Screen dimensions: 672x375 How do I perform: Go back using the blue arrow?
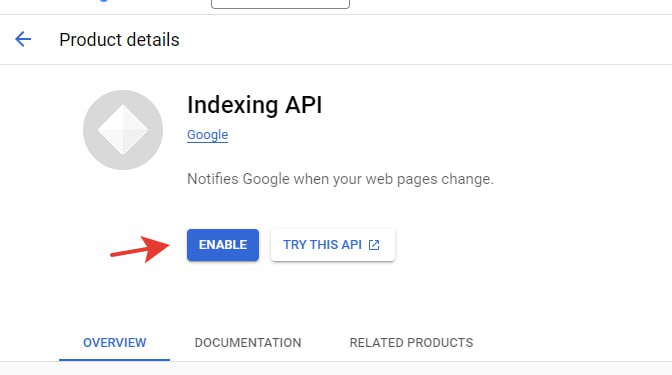(x=23, y=39)
